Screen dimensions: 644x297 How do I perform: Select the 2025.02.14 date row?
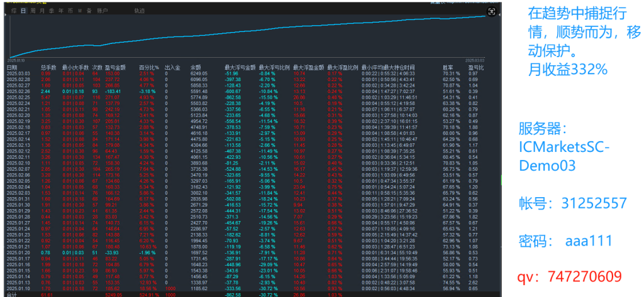(x=247, y=139)
